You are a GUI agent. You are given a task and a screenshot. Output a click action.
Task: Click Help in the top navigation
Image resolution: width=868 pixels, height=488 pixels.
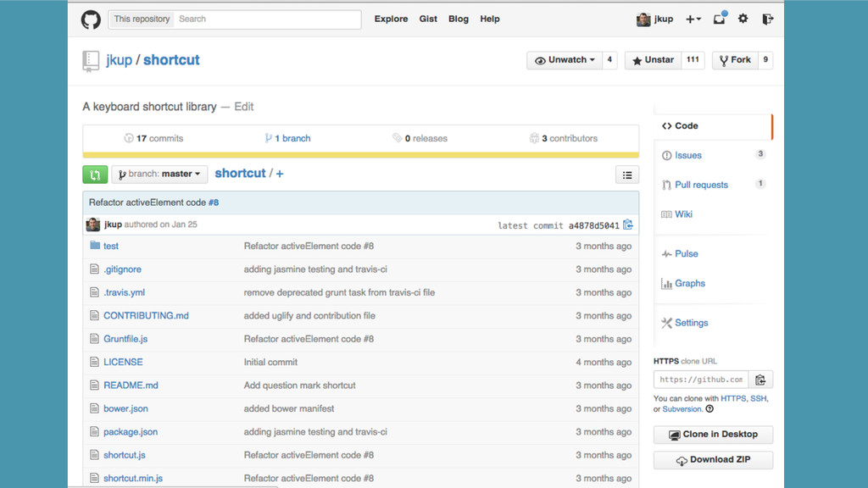[x=490, y=19]
